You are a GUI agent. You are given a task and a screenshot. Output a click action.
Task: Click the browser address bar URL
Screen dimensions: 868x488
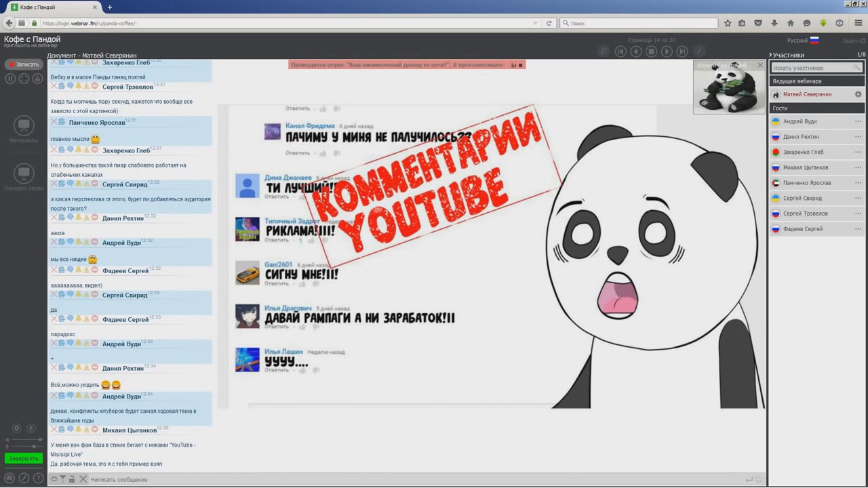coord(90,23)
